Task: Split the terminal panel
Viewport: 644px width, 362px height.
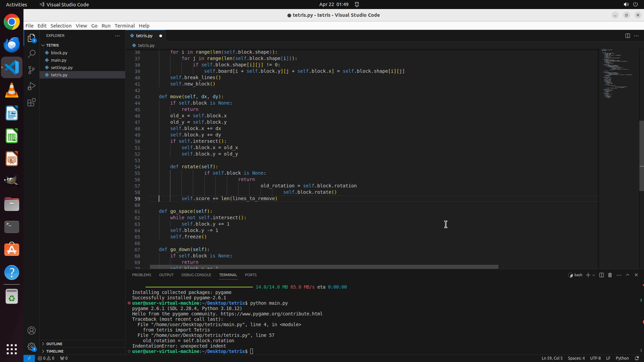Action: [601, 275]
